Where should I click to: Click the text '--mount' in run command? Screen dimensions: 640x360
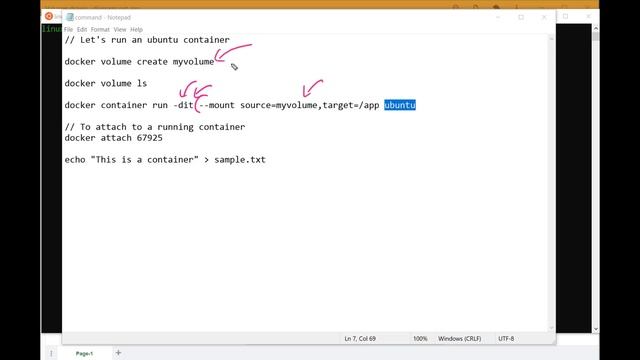[x=217, y=105]
